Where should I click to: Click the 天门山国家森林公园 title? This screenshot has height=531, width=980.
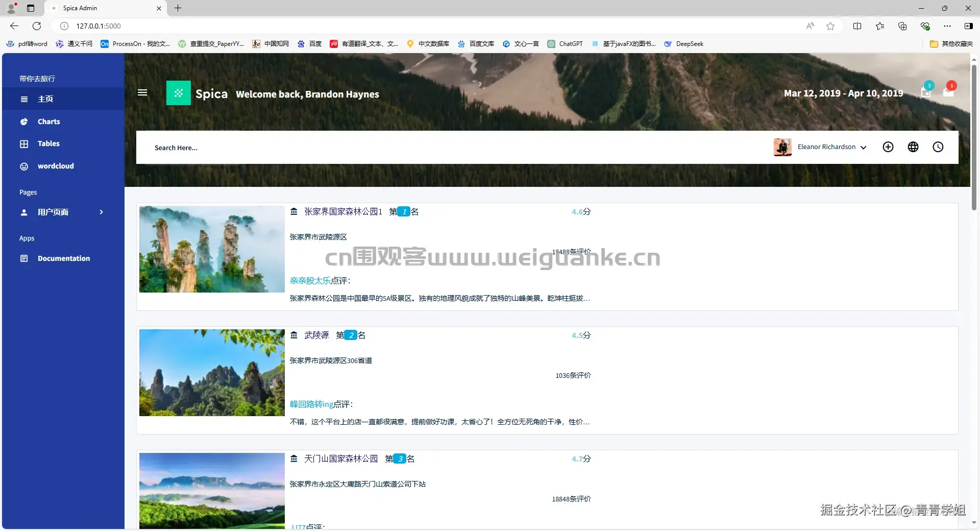coord(341,458)
